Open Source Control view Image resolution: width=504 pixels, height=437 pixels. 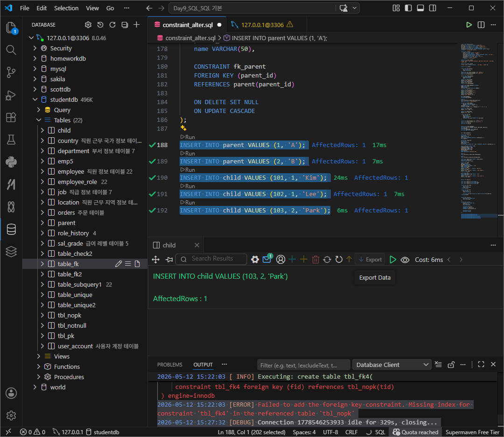pos(11,72)
